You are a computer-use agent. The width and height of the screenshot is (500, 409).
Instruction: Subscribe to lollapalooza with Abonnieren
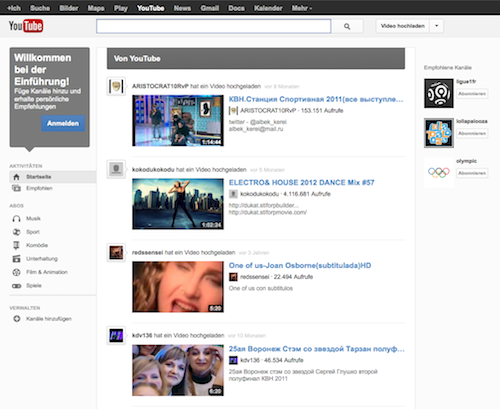(472, 133)
